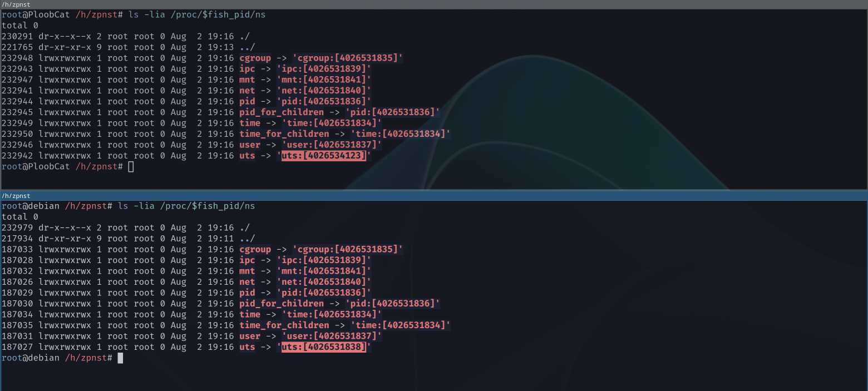Click inode number 187035
The height and width of the screenshot is (391, 868).
[17, 325]
